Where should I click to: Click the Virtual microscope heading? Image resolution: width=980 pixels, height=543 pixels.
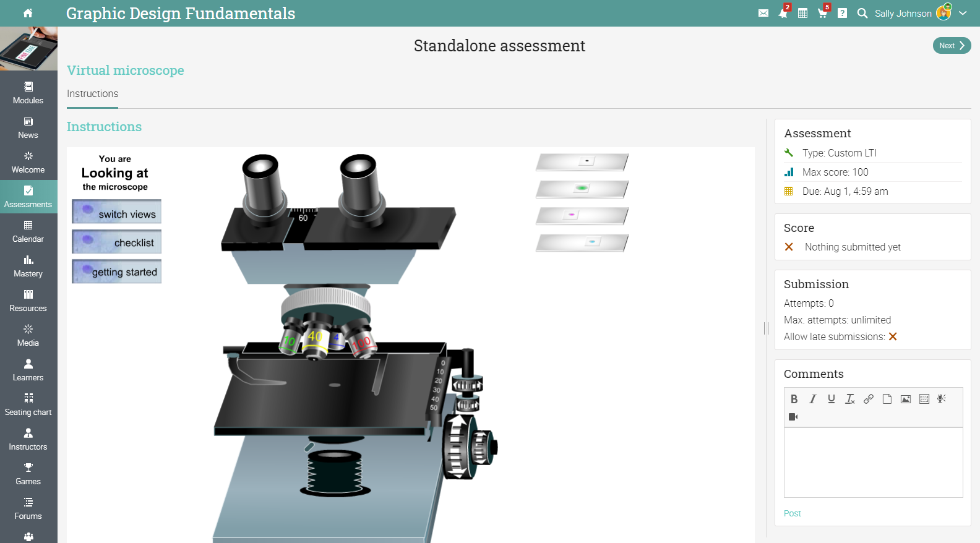[x=126, y=71]
